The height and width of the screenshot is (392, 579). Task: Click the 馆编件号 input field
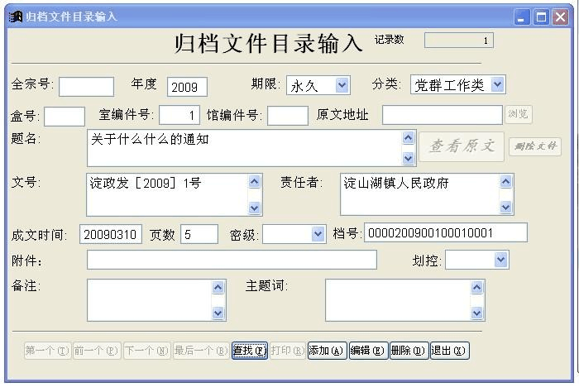pyautogui.click(x=288, y=116)
